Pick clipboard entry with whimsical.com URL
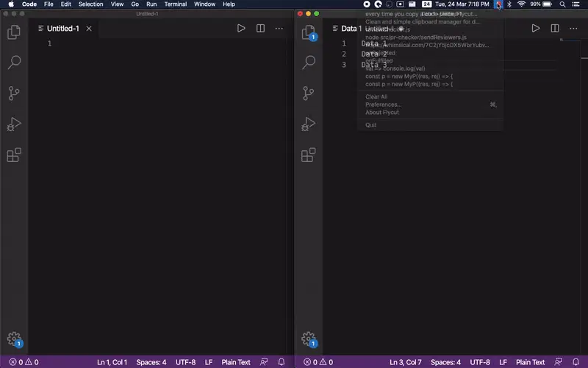This screenshot has width=588, height=368. tap(430, 45)
